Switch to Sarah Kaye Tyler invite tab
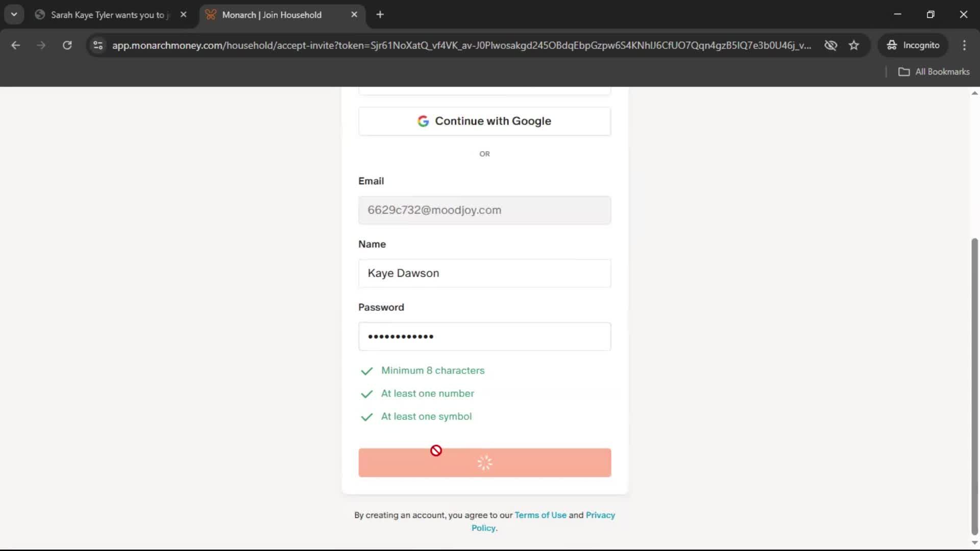The width and height of the screenshot is (980, 551). (107, 15)
